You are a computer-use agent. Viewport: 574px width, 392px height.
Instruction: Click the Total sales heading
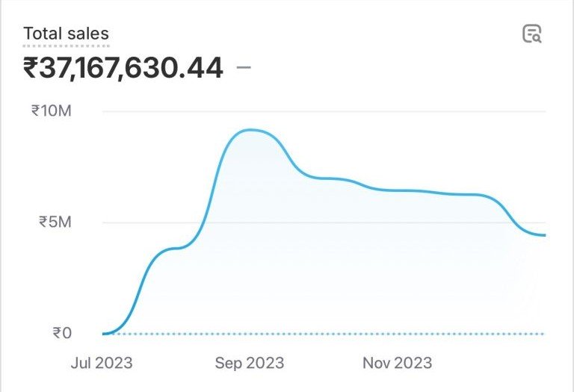click(x=66, y=34)
